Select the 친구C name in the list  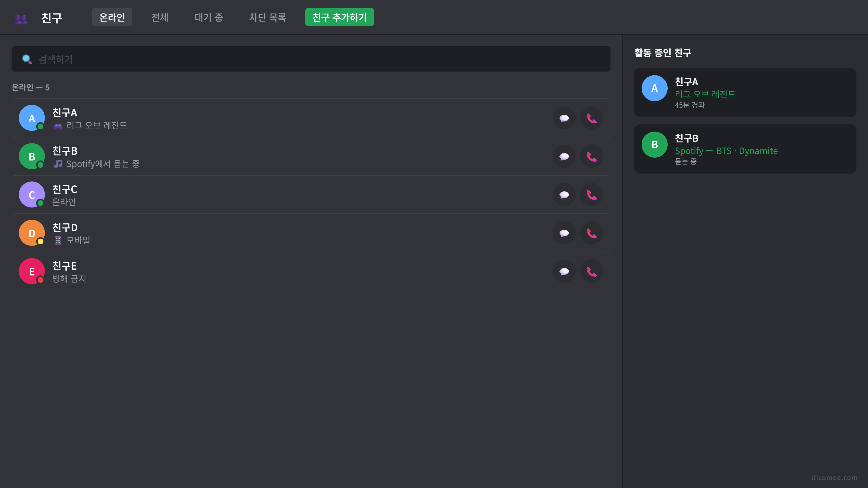[65, 189]
